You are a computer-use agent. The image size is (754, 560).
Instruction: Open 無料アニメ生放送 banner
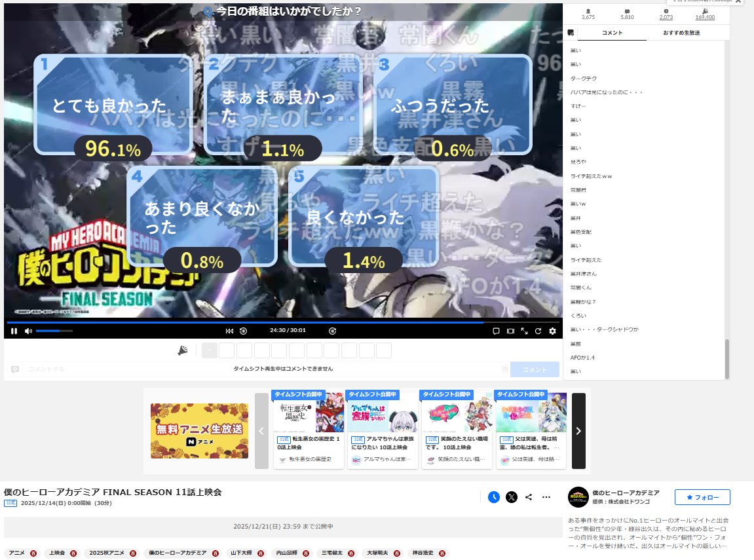(x=200, y=431)
